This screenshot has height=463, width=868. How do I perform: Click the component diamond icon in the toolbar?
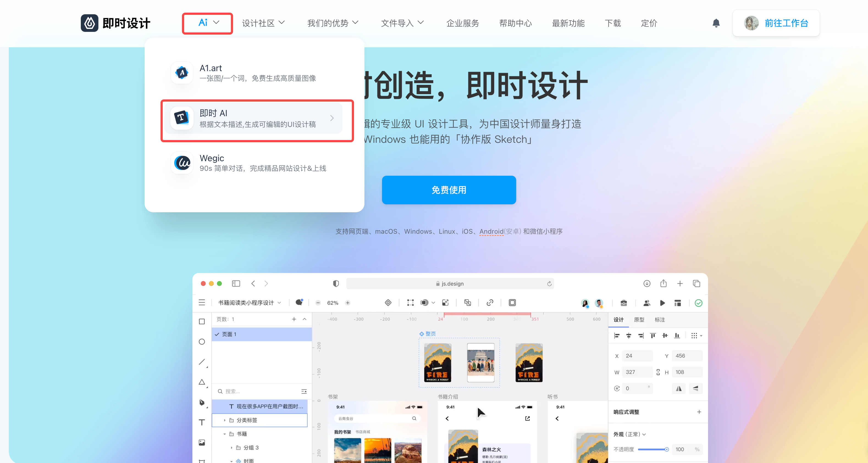388,303
